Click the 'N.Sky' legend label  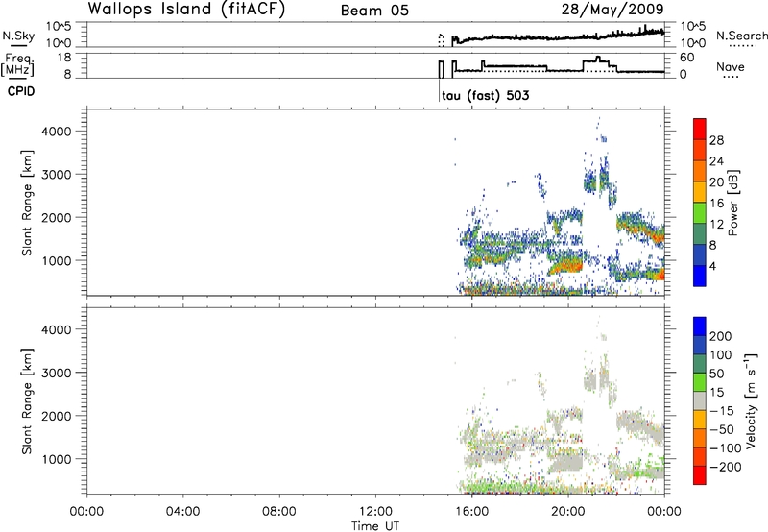coord(18,36)
